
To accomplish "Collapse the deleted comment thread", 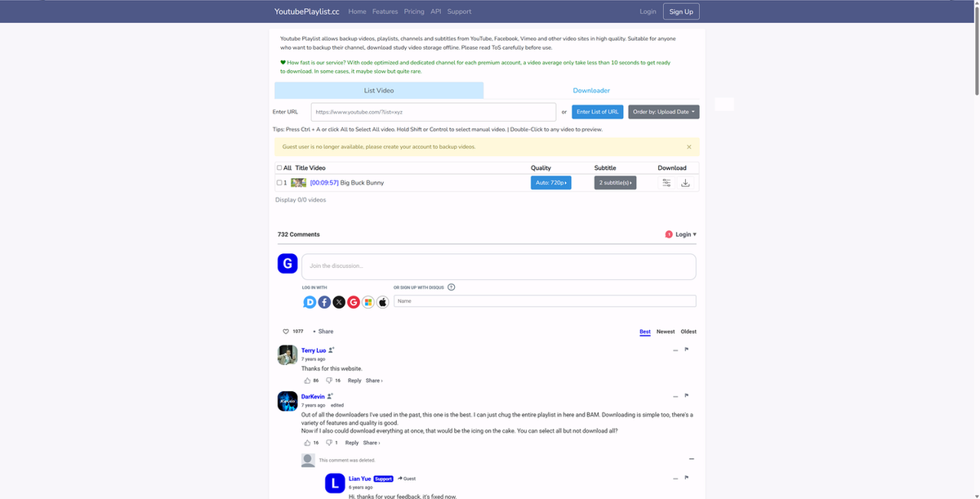I will 692,459.
